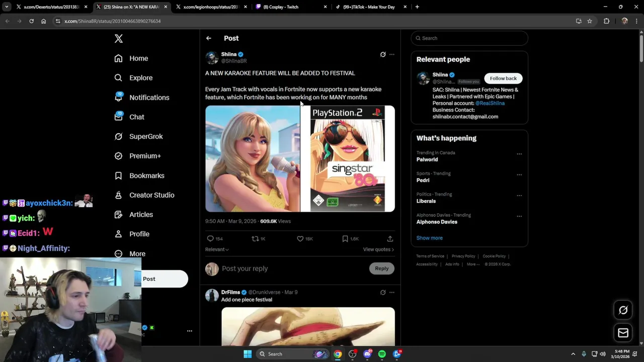The image size is (644, 362).
Task: Click the Post your reply field
Action: [294, 268]
